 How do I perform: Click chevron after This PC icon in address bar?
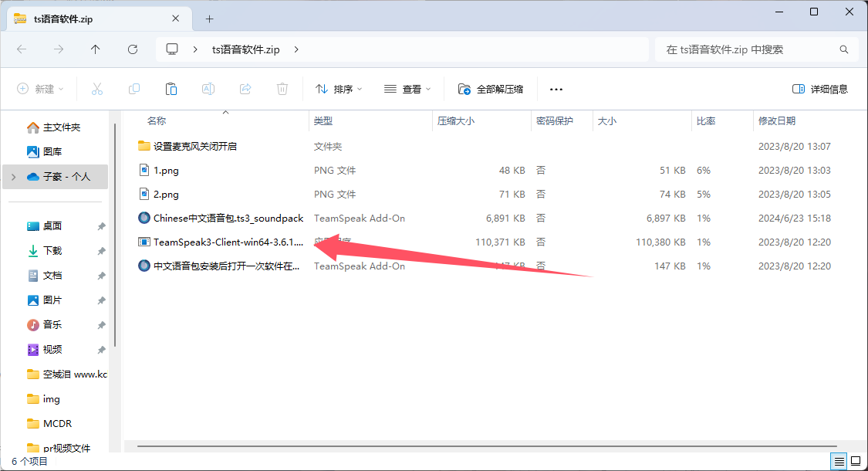195,49
